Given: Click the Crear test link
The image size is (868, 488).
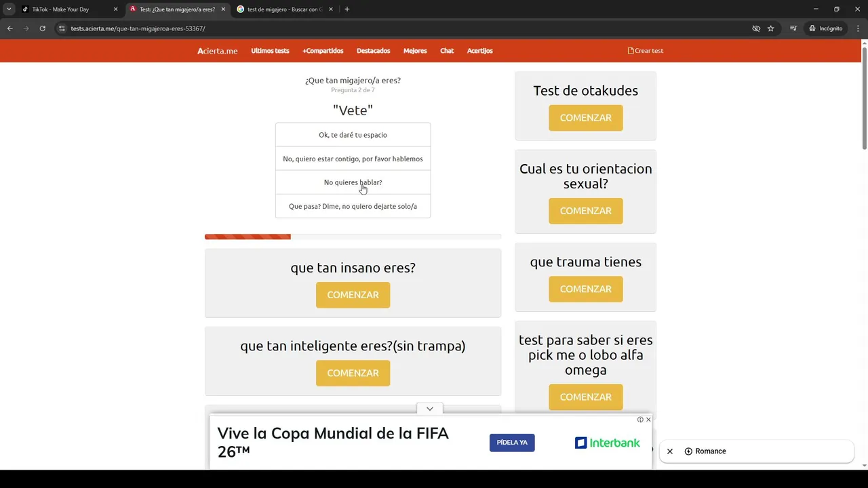Looking at the screenshot, I should coord(646,51).
